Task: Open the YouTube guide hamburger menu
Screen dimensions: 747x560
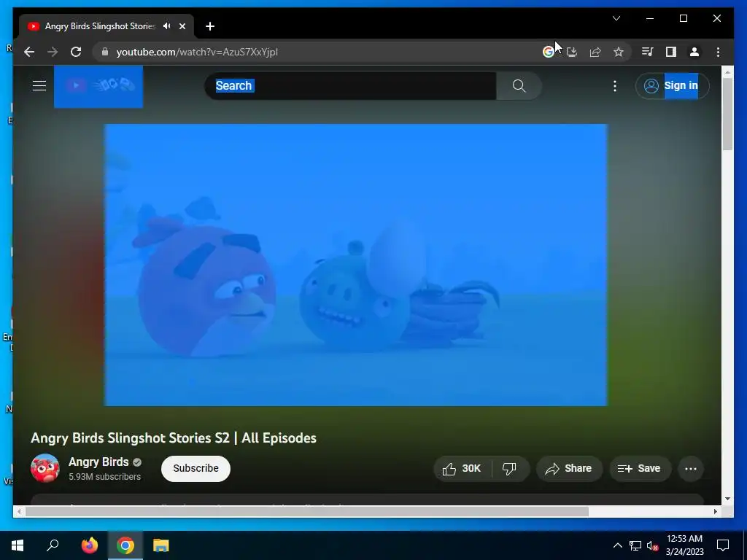Action: click(39, 86)
